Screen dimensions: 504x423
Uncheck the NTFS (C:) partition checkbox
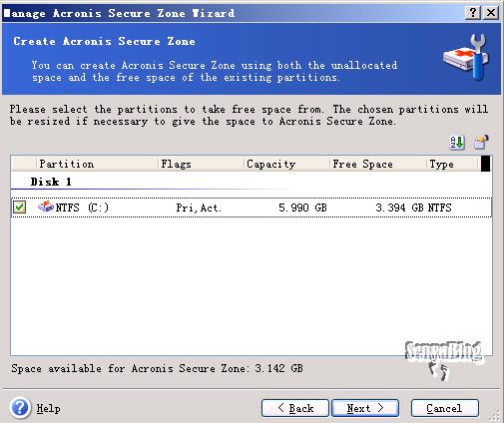[x=20, y=208]
